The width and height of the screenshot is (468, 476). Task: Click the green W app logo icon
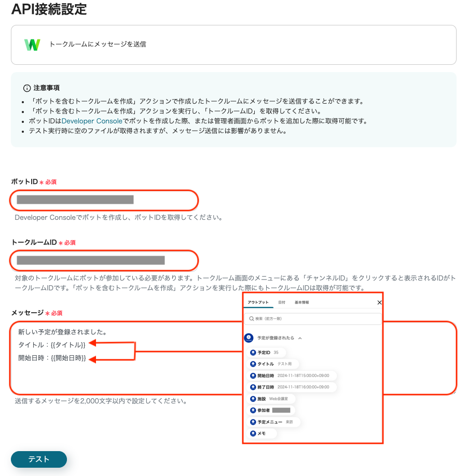(x=32, y=45)
